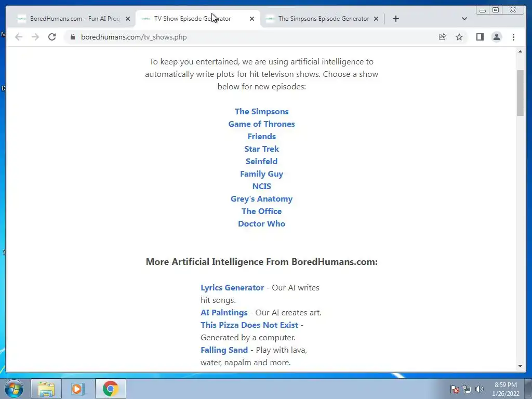Open the NCIS link
This screenshot has width=532, height=399.
point(262,187)
